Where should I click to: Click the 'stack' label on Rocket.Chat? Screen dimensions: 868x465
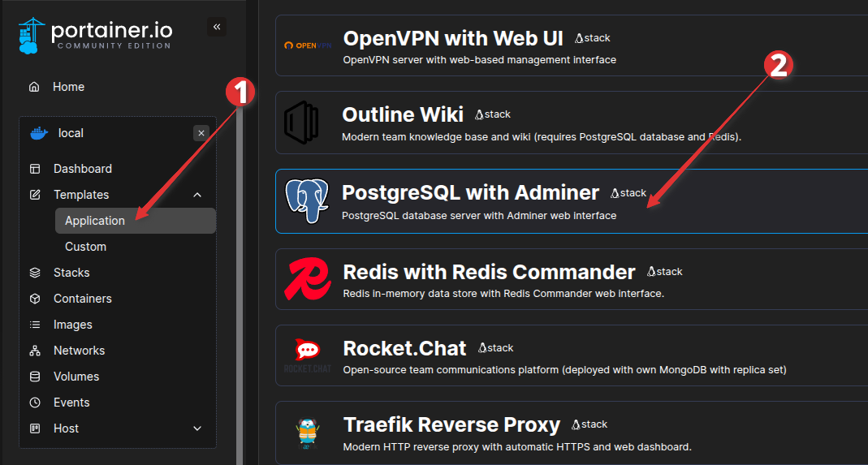(501, 348)
